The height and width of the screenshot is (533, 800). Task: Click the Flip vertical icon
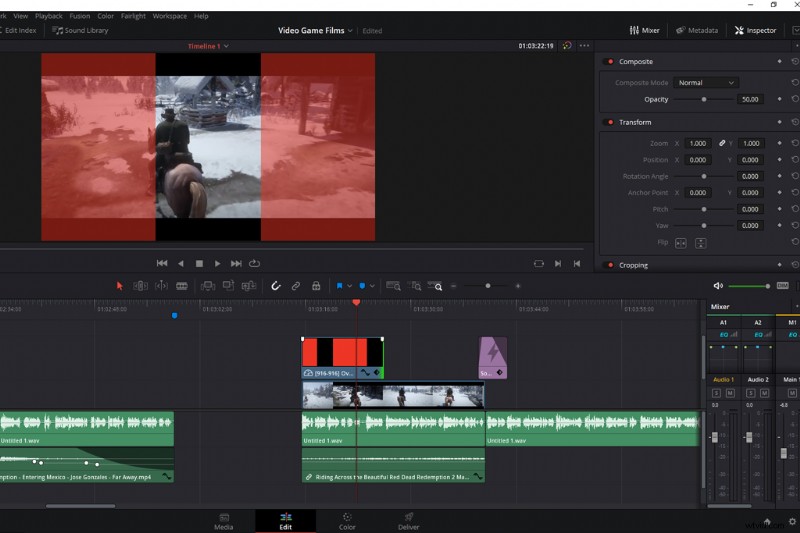coord(701,243)
